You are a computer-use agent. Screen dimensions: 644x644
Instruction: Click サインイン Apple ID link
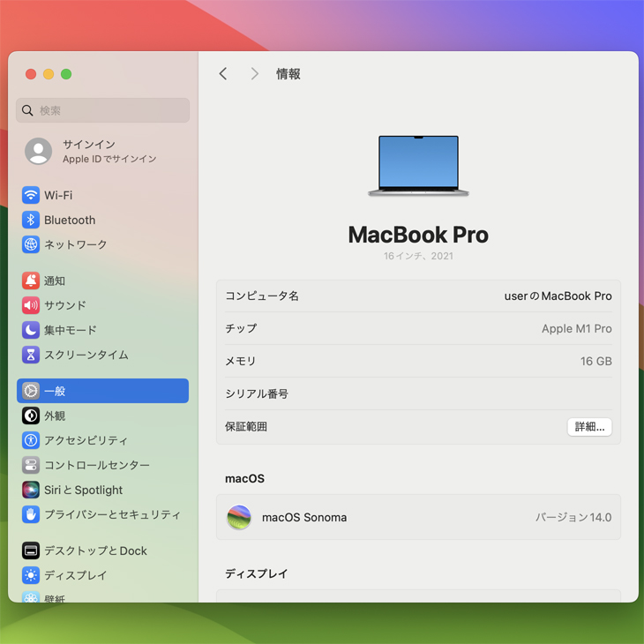[109, 151]
